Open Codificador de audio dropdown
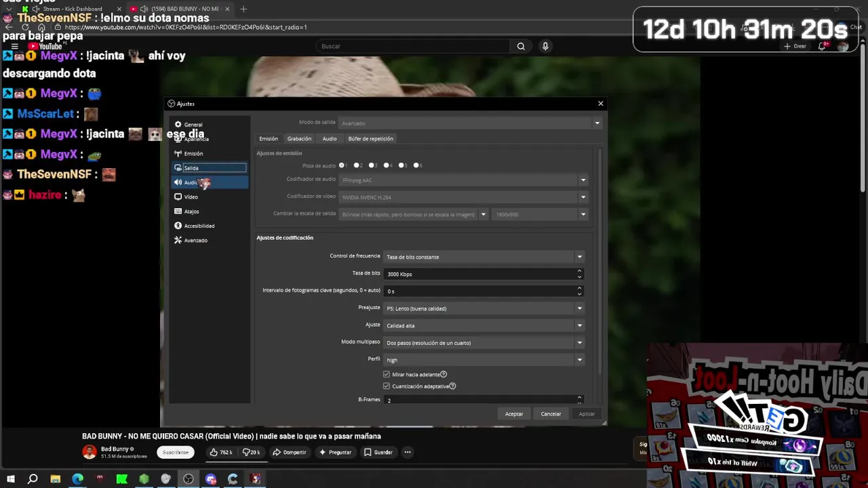Viewport: 868px width, 488px height. [x=462, y=180]
